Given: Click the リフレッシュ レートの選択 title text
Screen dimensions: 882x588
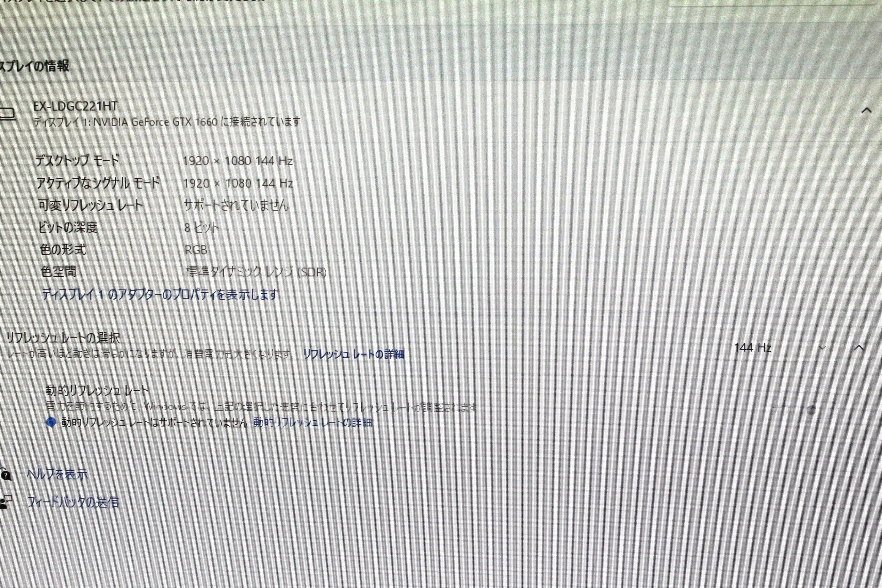Looking at the screenshot, I should click(x=63, y=338).
